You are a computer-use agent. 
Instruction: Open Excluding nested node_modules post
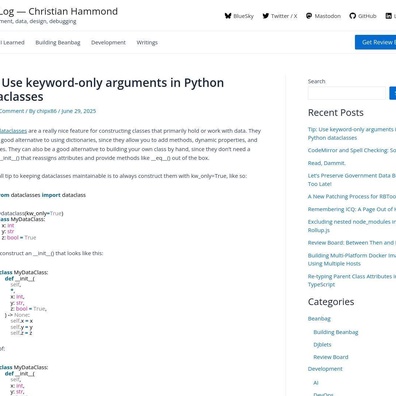pyautogui.click(x=352, y=226)
